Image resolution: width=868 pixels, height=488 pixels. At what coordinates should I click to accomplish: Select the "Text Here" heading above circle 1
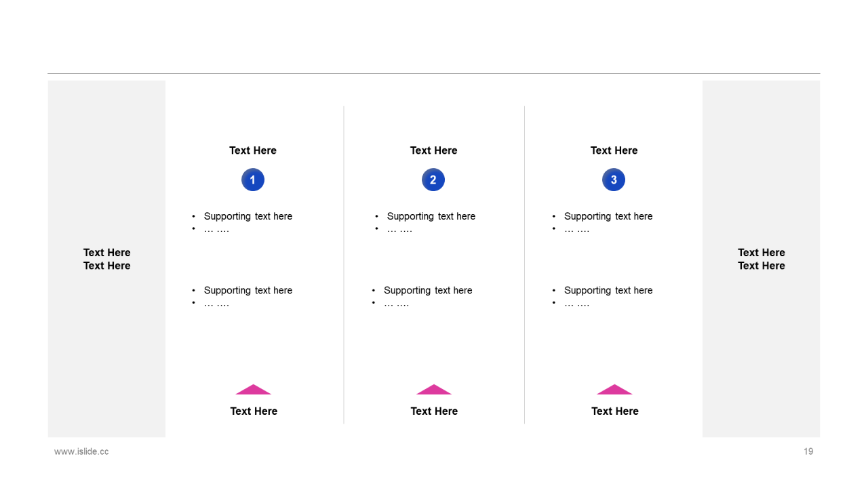[x=253, y=150]
